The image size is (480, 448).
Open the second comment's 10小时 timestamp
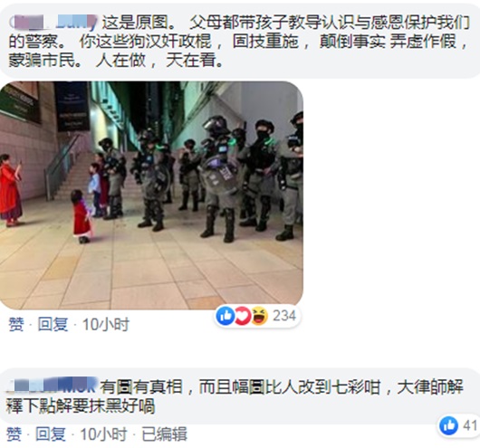(x=103, y=434)
